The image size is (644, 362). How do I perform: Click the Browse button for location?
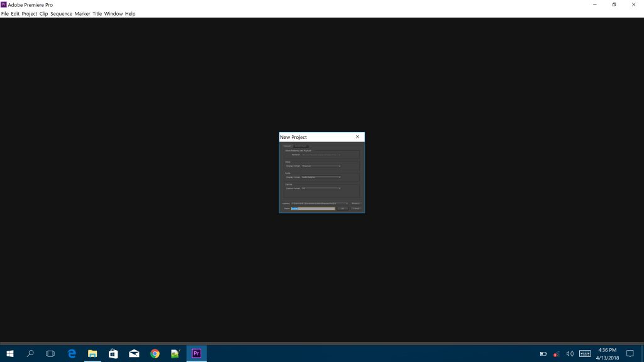point(356,204)
